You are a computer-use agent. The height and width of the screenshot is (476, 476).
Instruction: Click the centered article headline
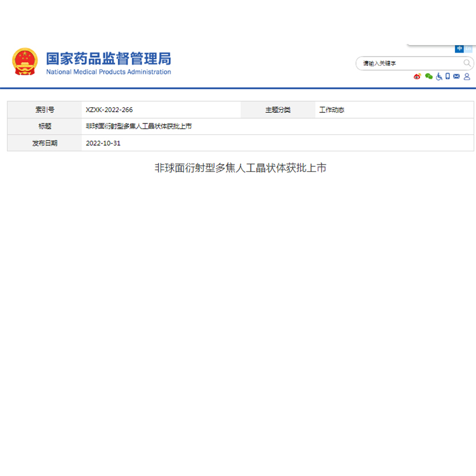[240, 168]
